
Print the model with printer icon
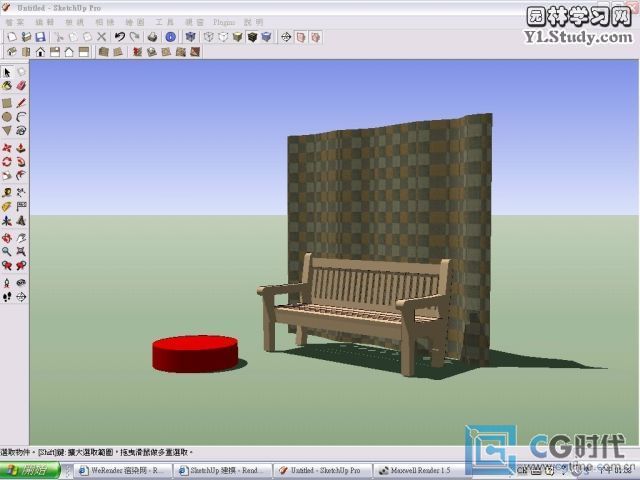(x=153, y=37)
